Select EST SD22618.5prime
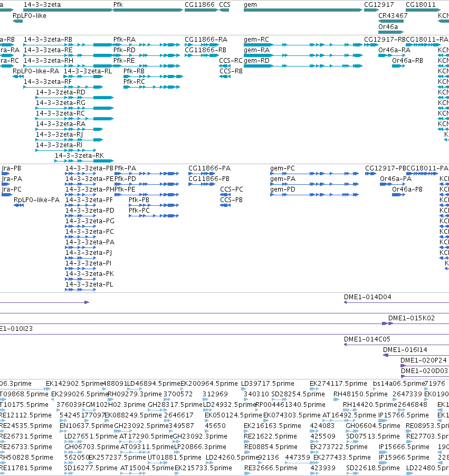 tap(373, 468)
